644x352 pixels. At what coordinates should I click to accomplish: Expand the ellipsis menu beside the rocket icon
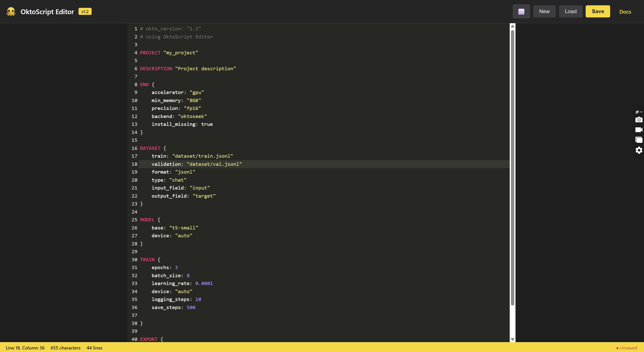coord(641,112)
